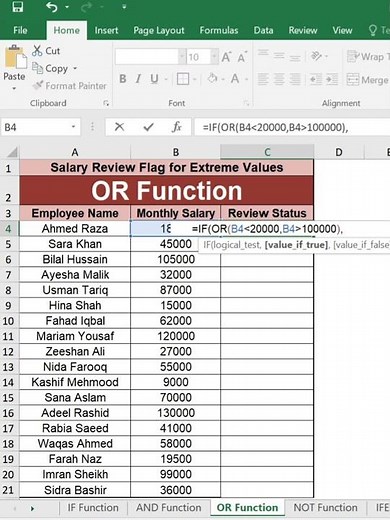Open the Underline style dropdown arrow

click(166, 79)
